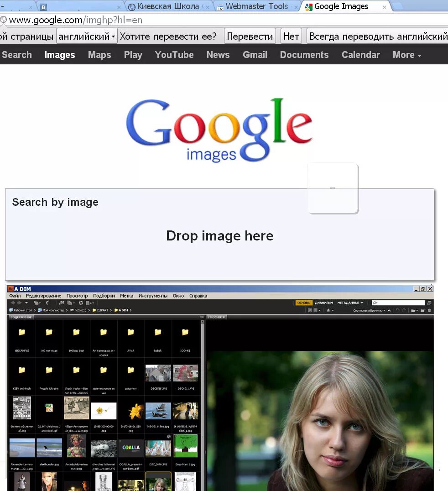Open the 'Редактирование' menu
Viewport: 448px width, 491px height.
[x=43, y=296]
